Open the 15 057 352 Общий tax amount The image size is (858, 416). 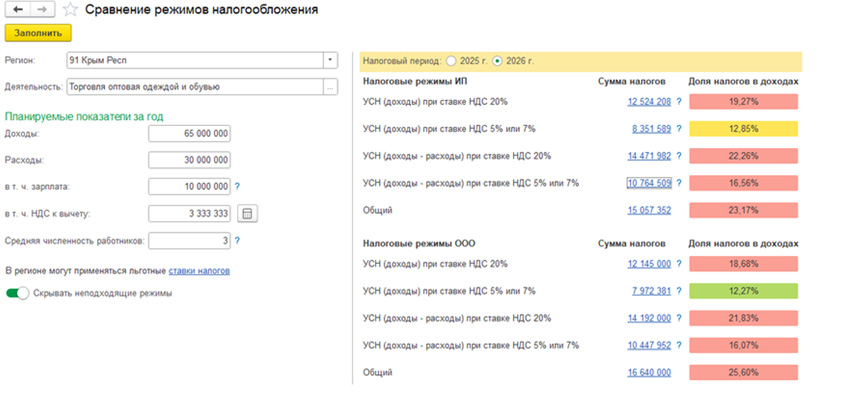click(649, 211)
